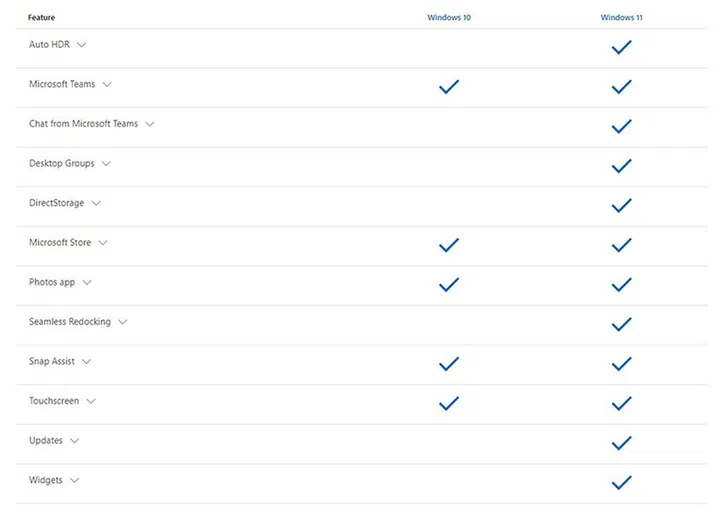720x524 pixels.
Task: Expand the Snap Assist row
Action: [x=86, y=362]
